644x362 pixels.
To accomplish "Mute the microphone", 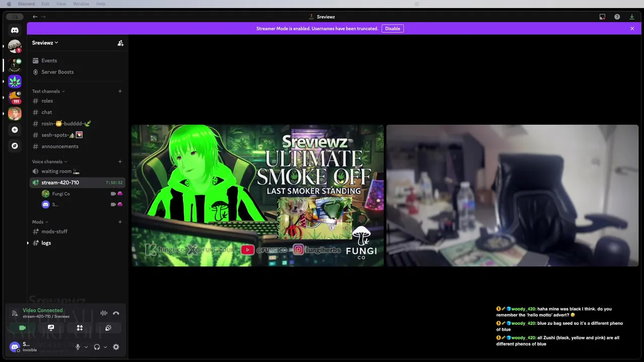I will click(x=77, y=347).
